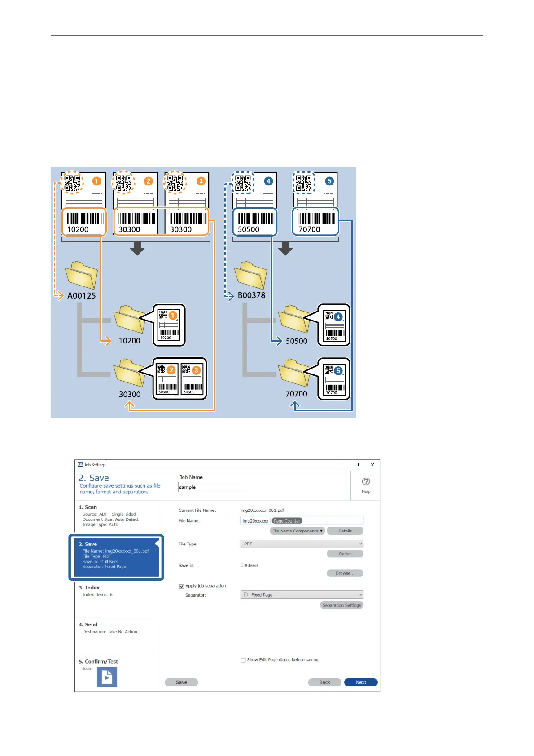Click the B00378 folder icon in diagram
Image resolution: width=534 pixels, height=756 pixels.
click(250, 275)
